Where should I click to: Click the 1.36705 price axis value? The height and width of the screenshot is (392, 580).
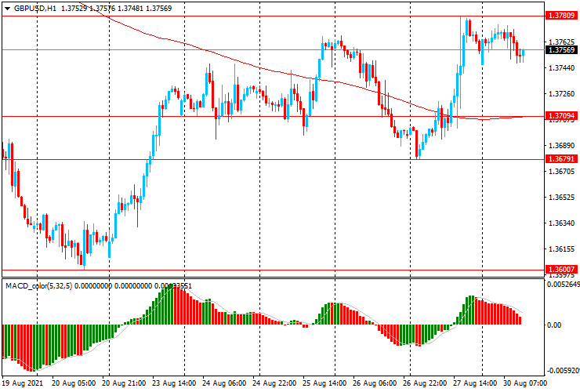click(562, 172)
